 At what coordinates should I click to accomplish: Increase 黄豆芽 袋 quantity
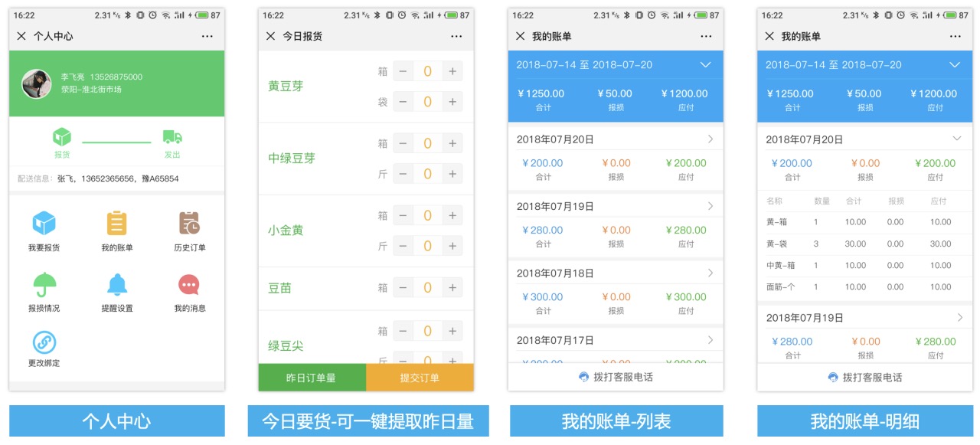coord(452,101)
